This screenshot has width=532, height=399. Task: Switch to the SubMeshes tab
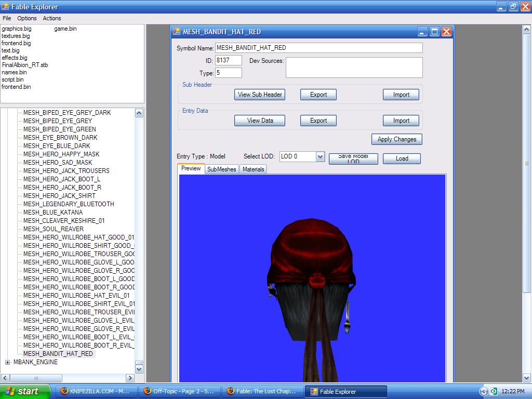pos(221,169)
